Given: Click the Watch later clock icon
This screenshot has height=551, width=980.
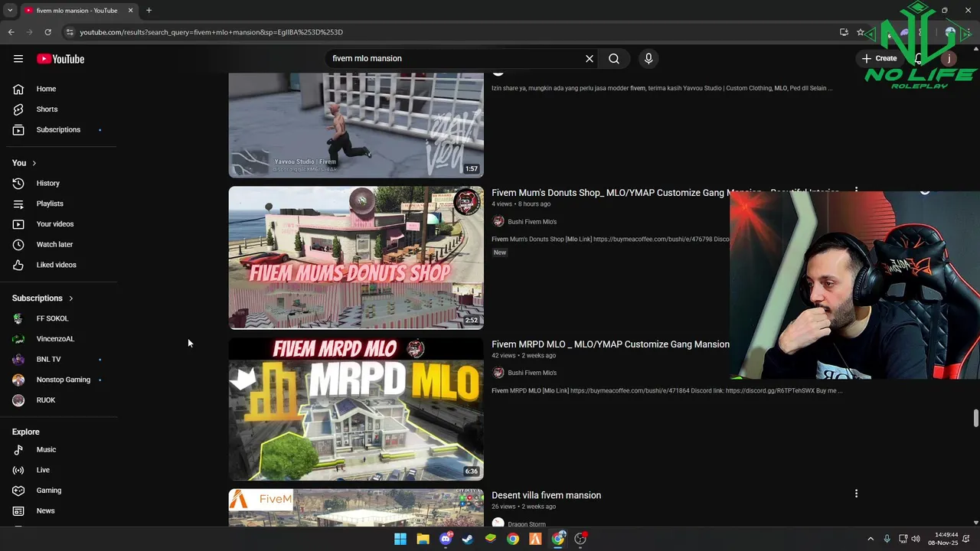Looking at the screenshot, I should [19, 244].
